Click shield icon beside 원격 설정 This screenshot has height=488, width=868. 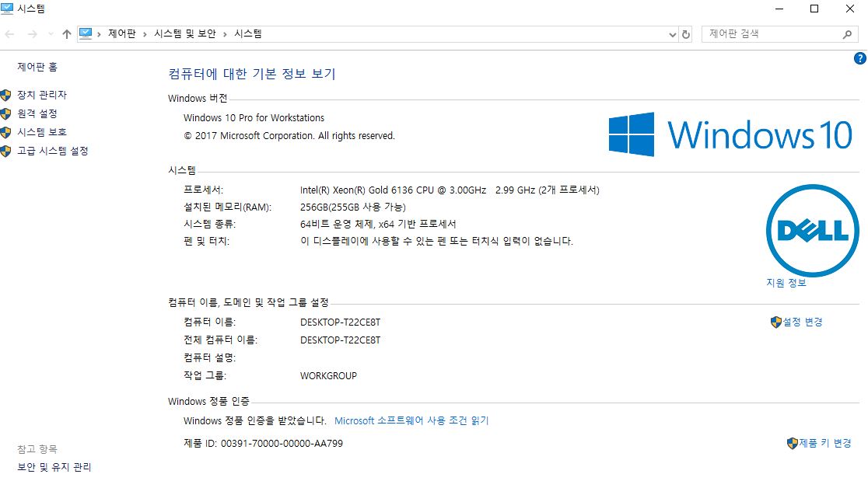[x=5, y=114]
